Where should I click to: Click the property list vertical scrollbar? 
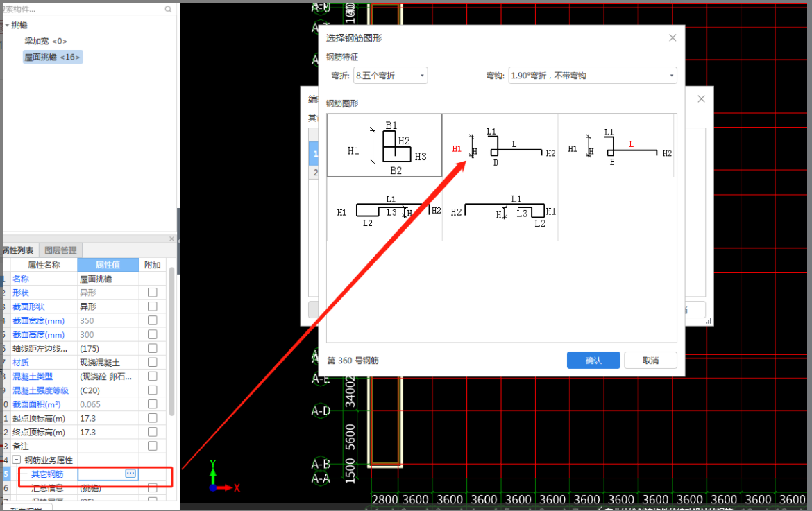click(171, 341)
